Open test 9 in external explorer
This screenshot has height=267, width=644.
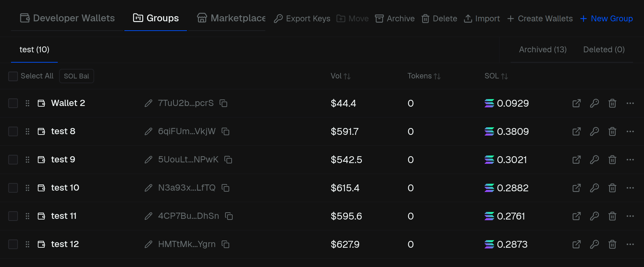point(577,160)
